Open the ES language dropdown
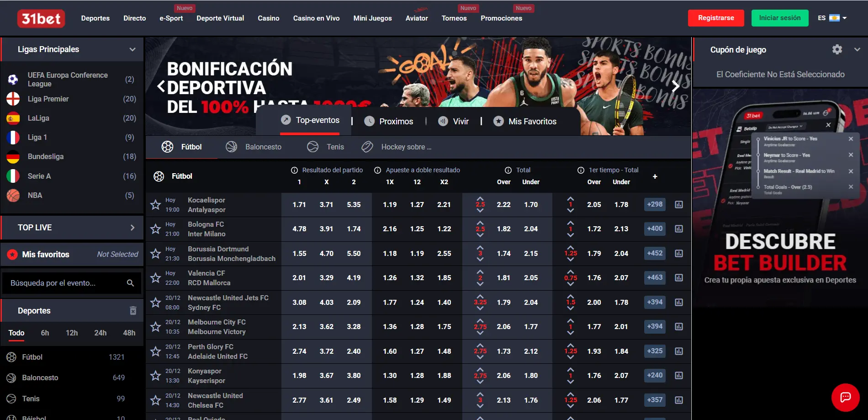The width and height of the screenshot is (868, 420). click(832, 18)
